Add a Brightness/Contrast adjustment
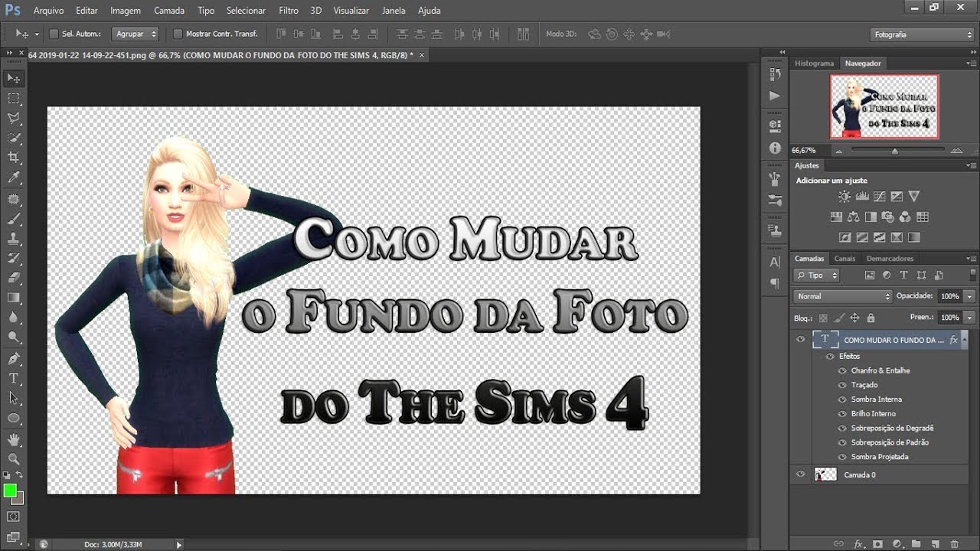This screenshot has width=980, height=551. point(844,197)
